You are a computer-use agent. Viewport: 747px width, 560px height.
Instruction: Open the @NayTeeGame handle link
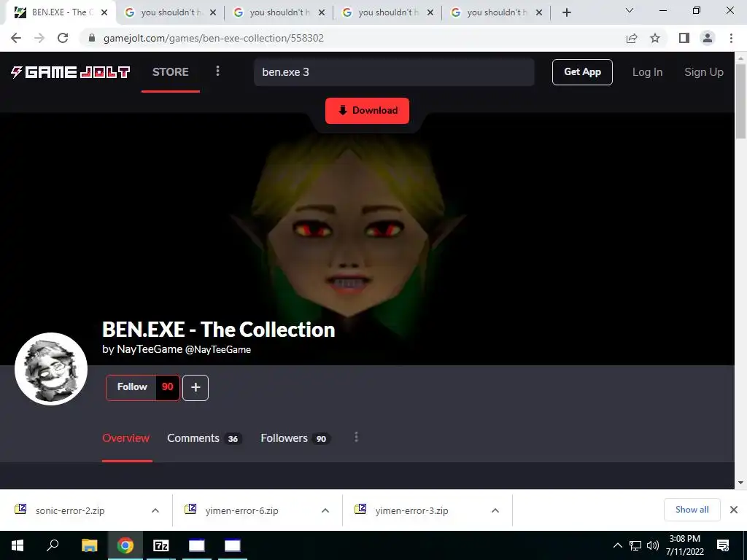click(217, 349)
